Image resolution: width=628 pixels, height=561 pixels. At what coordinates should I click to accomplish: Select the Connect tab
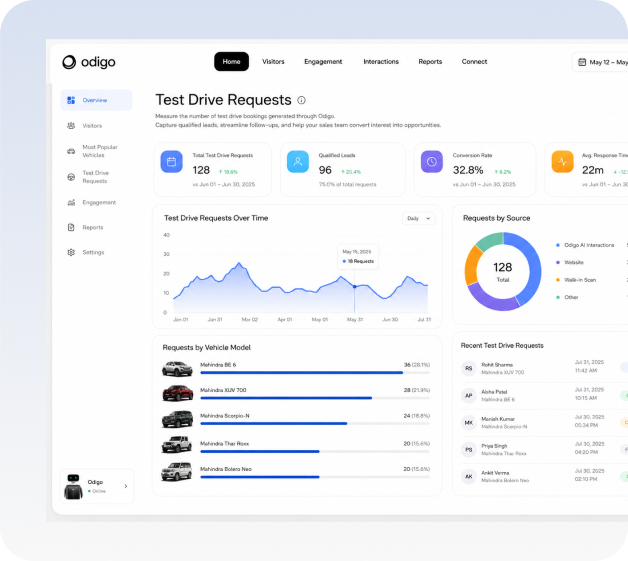(474, 62)
